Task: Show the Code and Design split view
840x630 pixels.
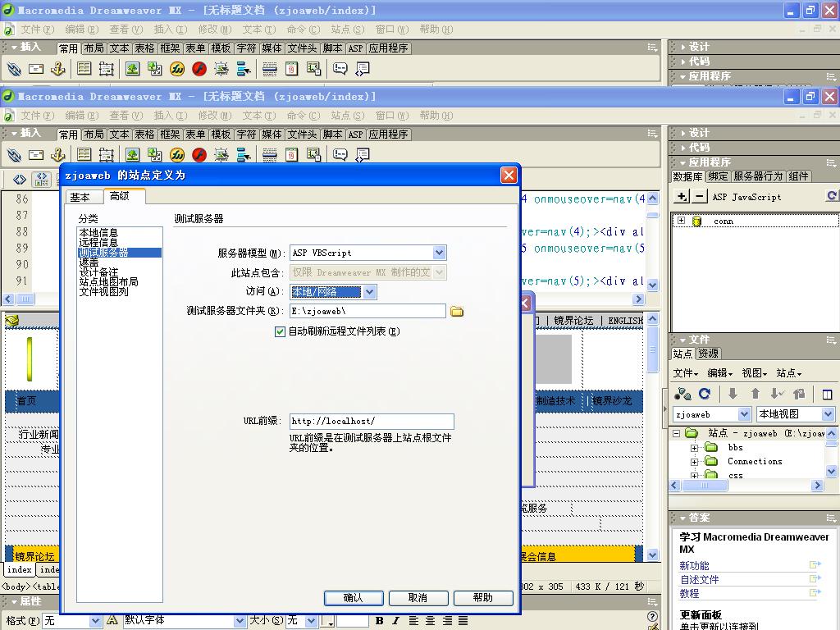Action: pos(41,180)
